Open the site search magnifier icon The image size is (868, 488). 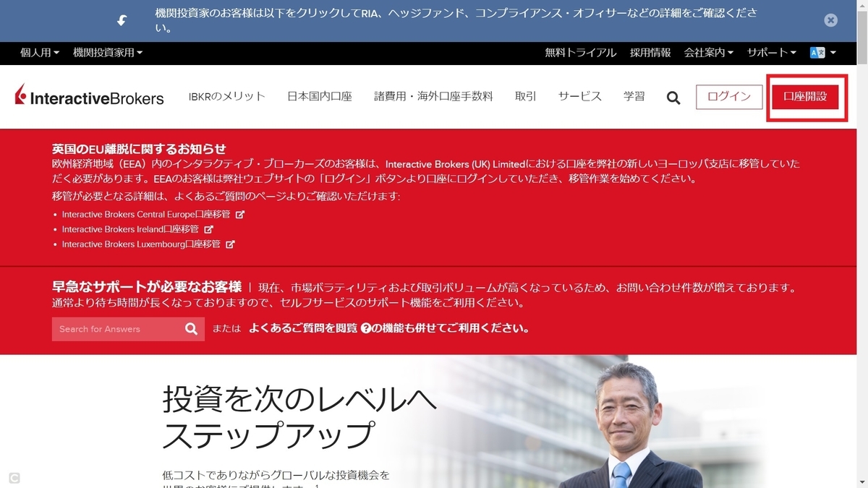pos(673,97)
